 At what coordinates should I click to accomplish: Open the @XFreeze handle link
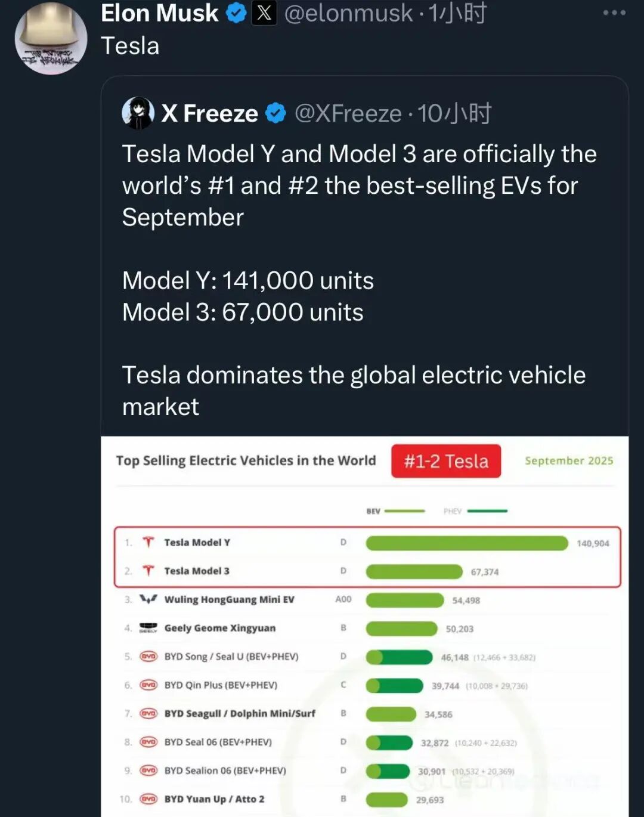point(348,113)
